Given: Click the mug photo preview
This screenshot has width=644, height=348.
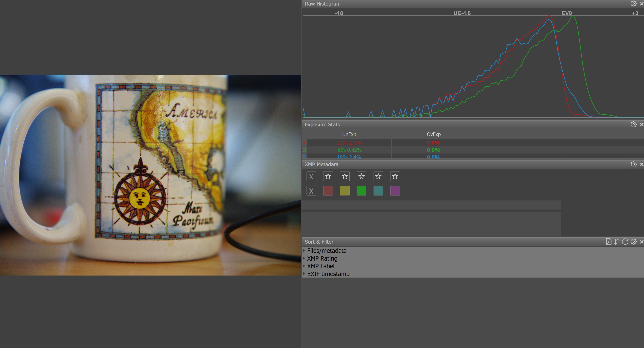Looking at the screenshot, I should (x=150, y=175).
